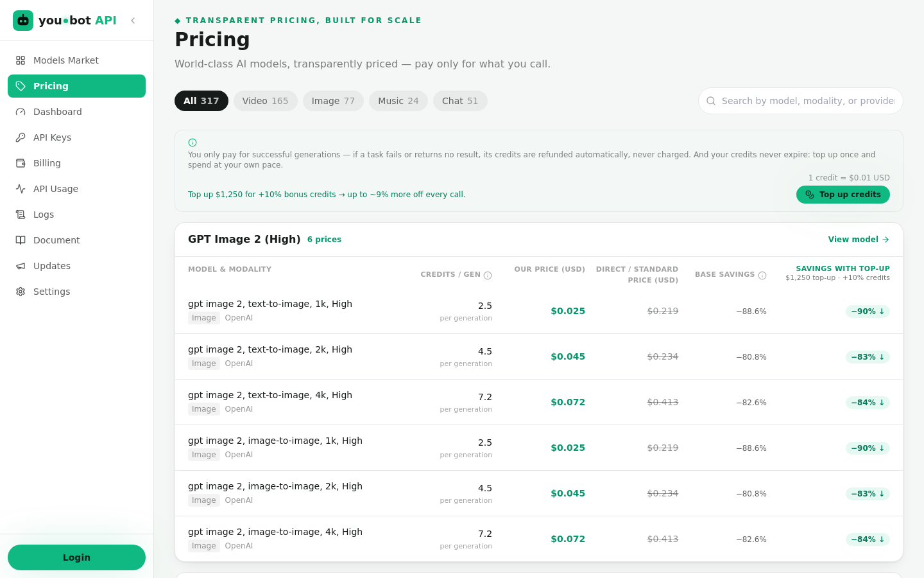Click the Credits / Gen info icon

488,276
